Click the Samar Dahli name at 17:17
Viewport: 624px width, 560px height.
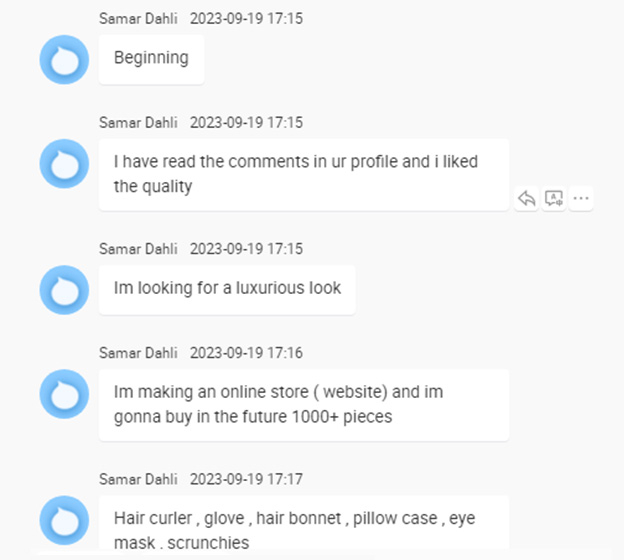coord(138,480)
